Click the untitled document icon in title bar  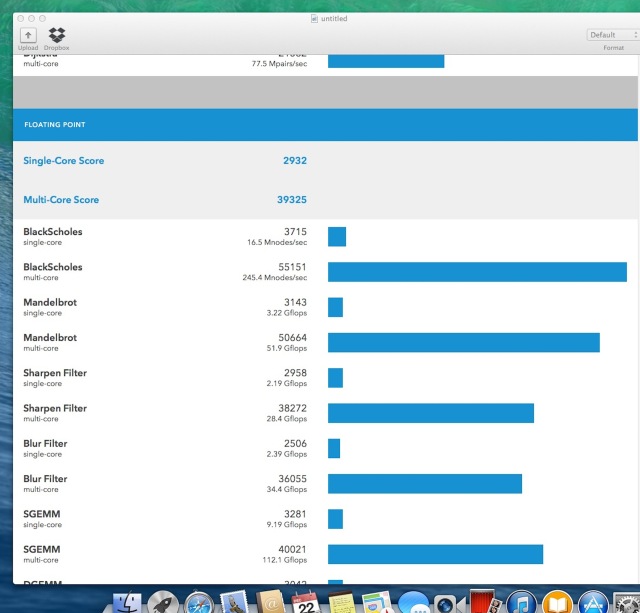click(314, 18)
